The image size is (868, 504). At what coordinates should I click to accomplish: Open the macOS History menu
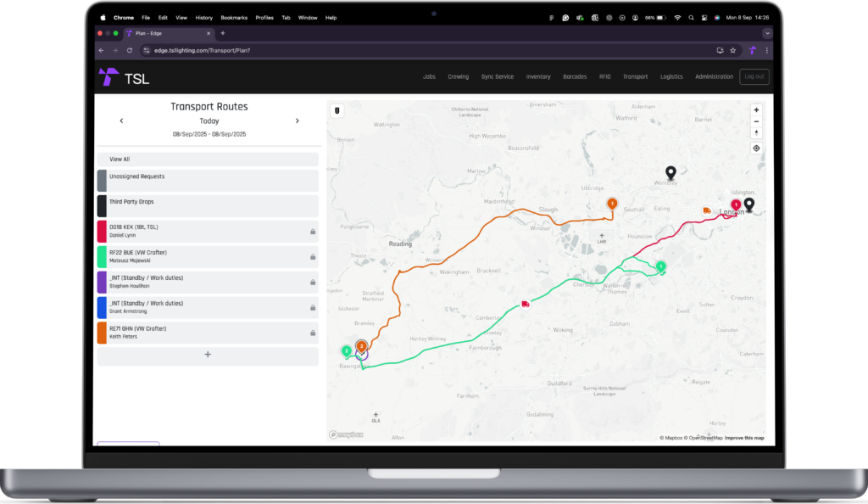click(203, 18)
